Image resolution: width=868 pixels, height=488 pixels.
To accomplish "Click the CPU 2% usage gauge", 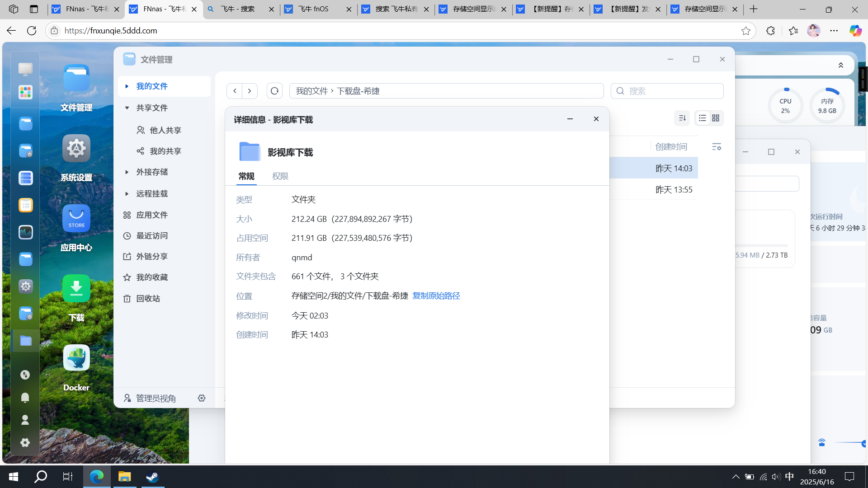I will [786, 106].
